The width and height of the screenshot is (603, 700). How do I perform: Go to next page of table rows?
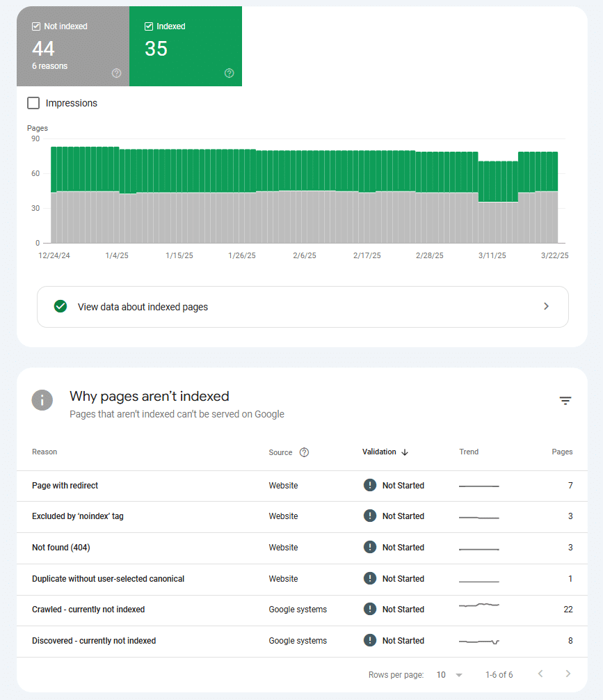[568, 674]
